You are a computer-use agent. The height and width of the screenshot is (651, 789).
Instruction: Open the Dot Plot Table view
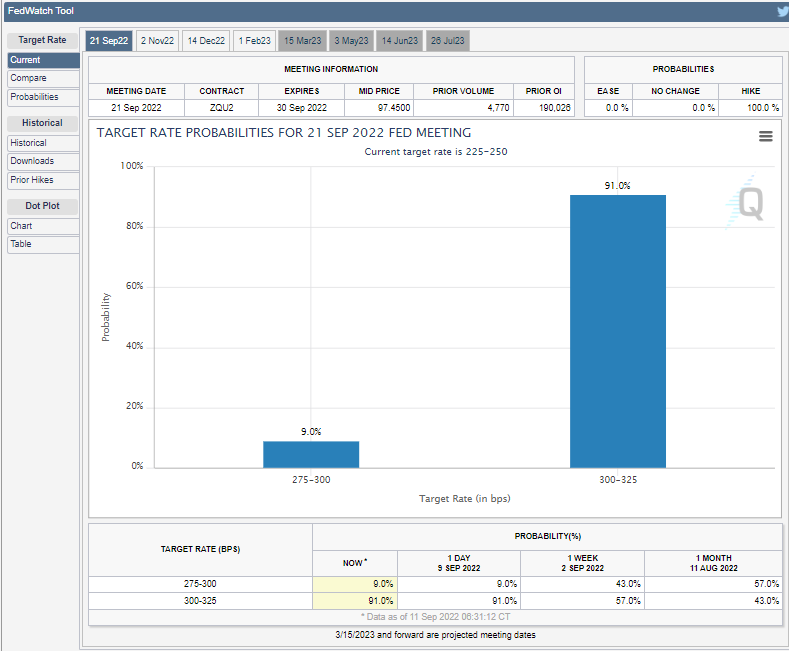click(43, 244)
